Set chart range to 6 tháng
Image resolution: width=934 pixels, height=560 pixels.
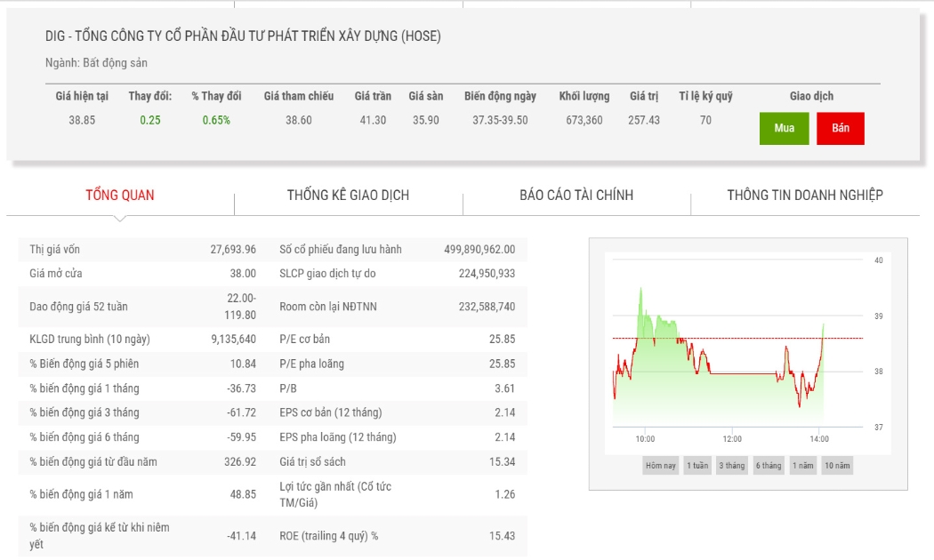click(x=769, y=466)
